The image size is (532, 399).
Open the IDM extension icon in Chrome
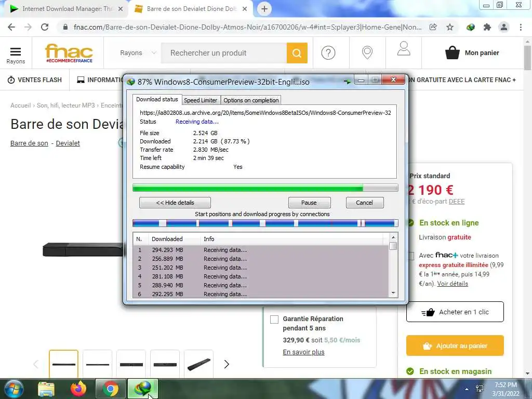(x=471, y=27)
